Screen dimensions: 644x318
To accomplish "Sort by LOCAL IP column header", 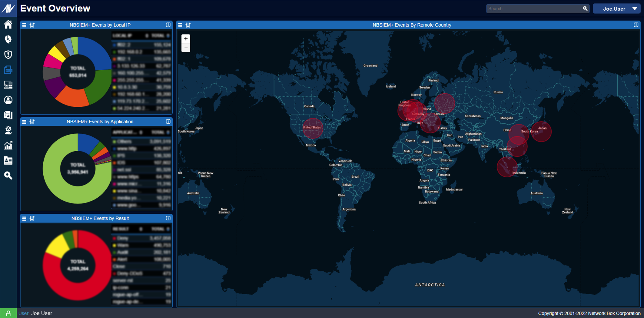I will click(x=122, y=36).
